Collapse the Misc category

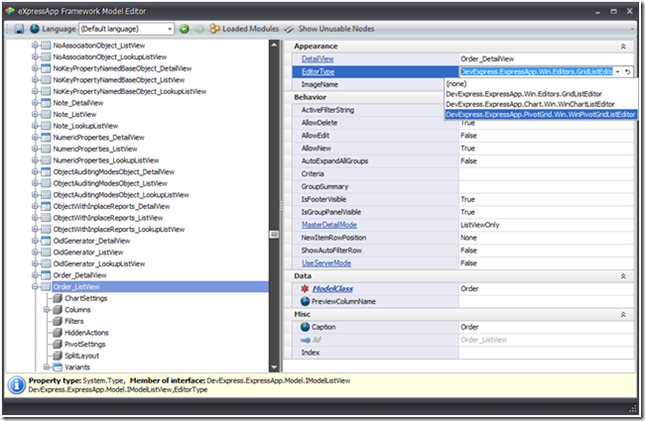(623, 314)
